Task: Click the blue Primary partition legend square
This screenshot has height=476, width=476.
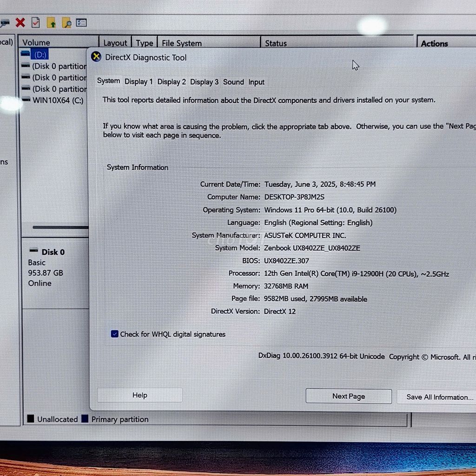Action: (x=85, y=419)
